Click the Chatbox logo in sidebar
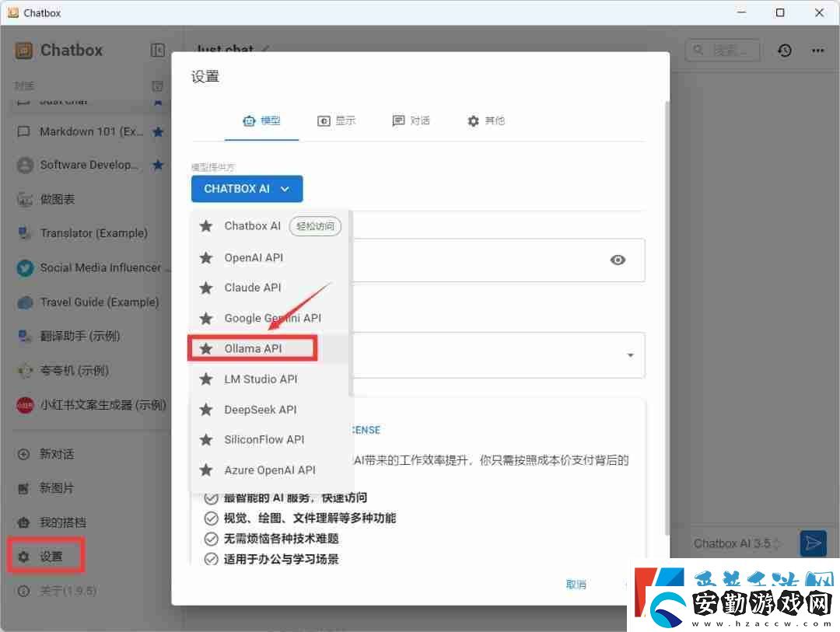The image size is (840, 632). (x=23, y=51)
